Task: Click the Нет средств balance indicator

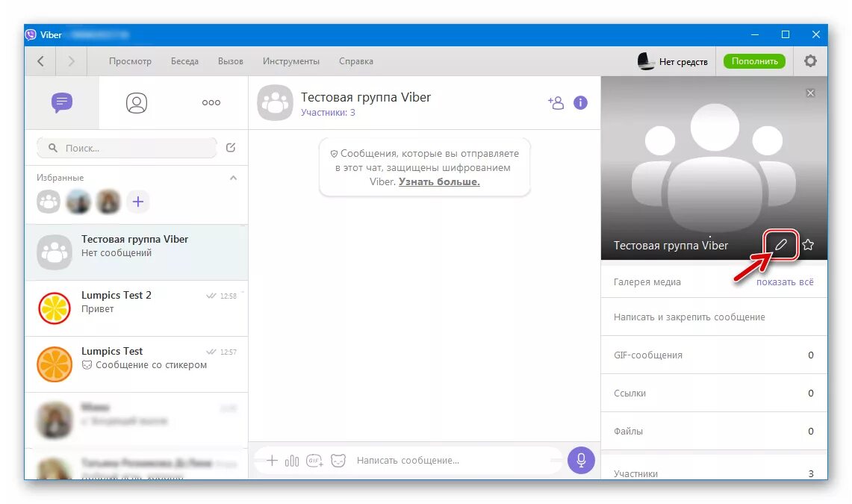Action: click(673, 61)
